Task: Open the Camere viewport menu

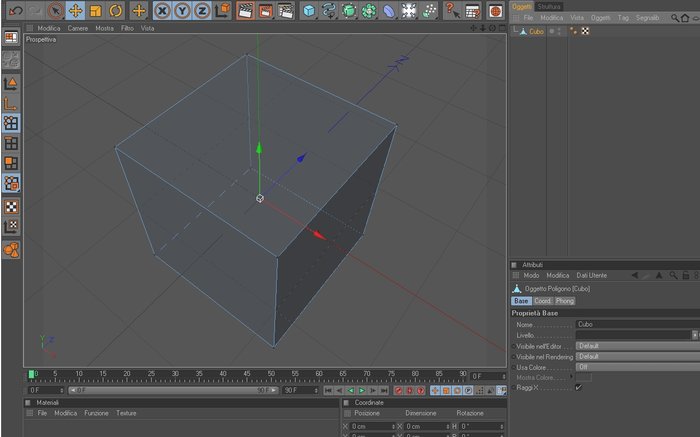Action: 78,28
